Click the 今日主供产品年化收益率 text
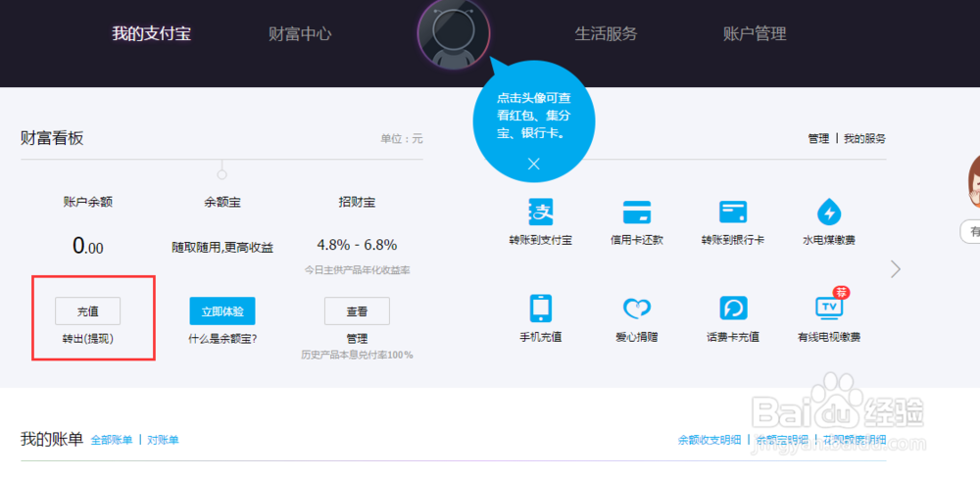This screenshot has width=980, height=477. tap(357, 270)
